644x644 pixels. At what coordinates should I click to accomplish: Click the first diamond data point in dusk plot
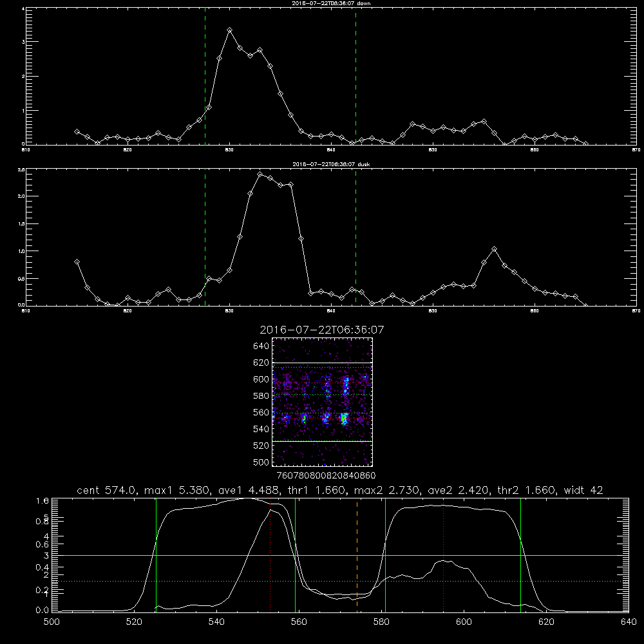pos(77,261)
